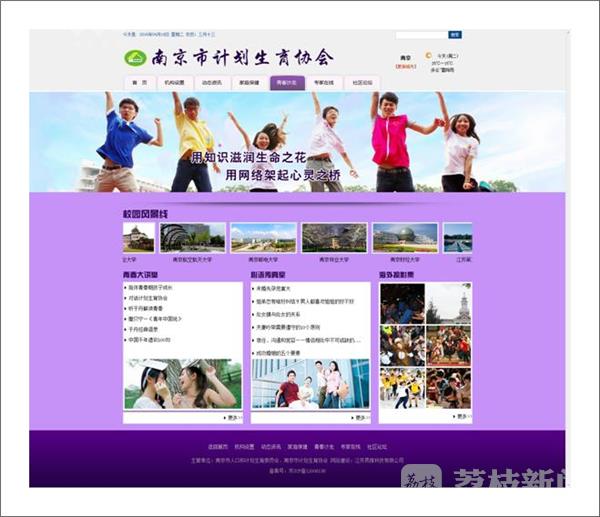Click the 社区论坛 link in footer
Screen dimensions: 600x517
pyautogui.click(x=376, y=446)
